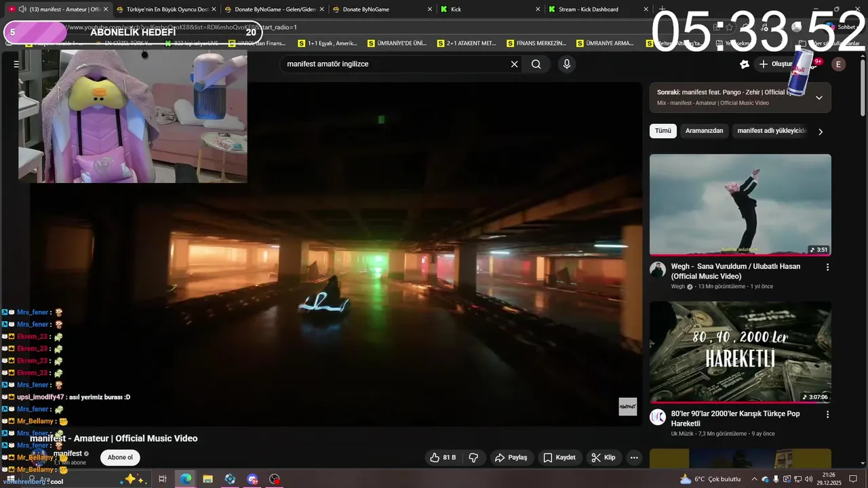Click the Wegh Sana Vuruldum thumbnail

tap(741, 205)
